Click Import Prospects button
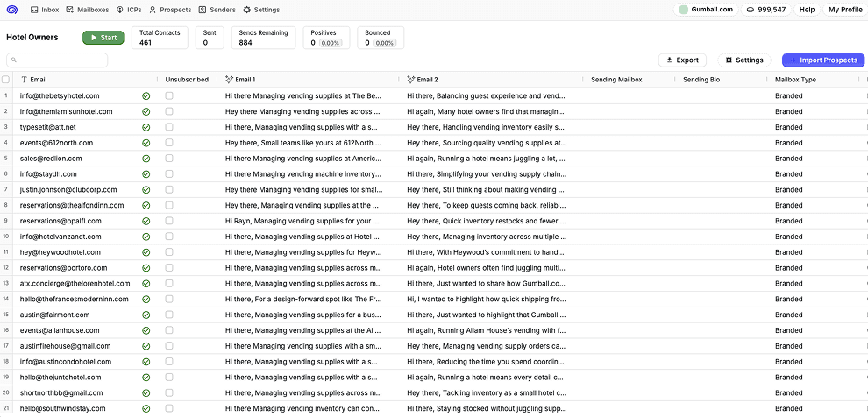The image size is (868, 417). point(822,60)
